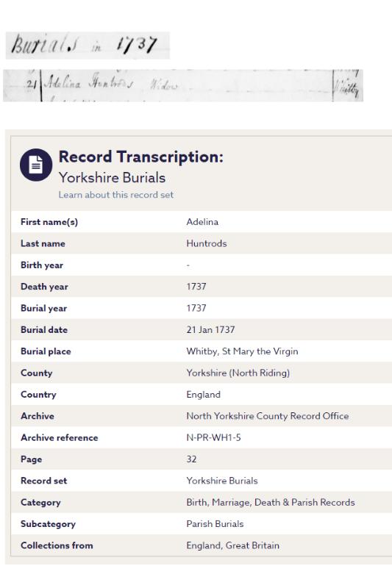The width and height of the screenshot is (392, 588).
Task: Open the Adelina Huntrods register entry image
Action: [x=183, y=85]
